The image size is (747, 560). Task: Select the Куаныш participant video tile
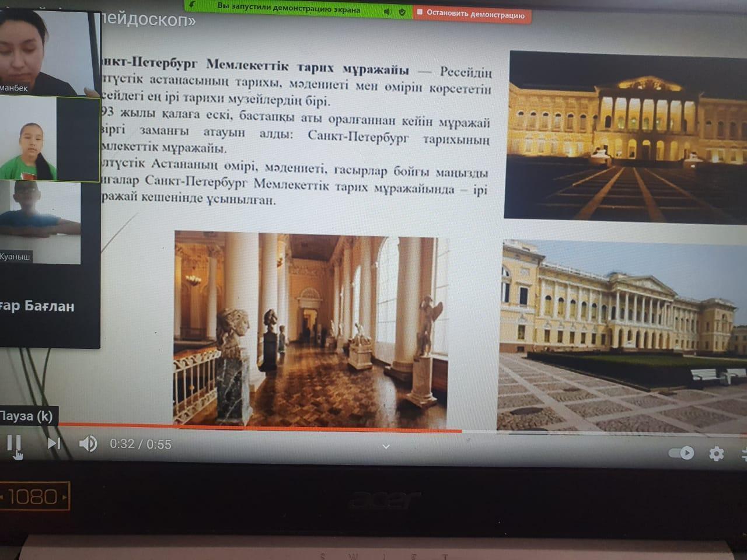[x=41, y=222]
